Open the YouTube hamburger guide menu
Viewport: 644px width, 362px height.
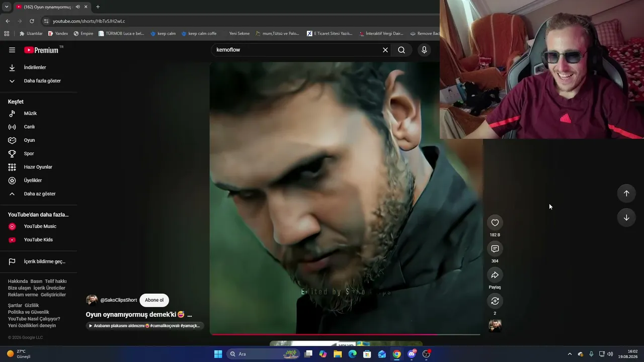click(x=12, y=50)
